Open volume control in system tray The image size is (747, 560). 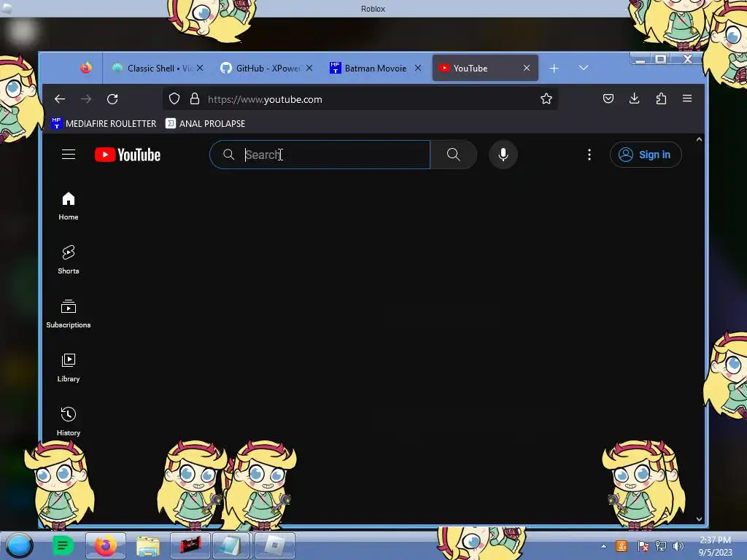coord(678,546)
